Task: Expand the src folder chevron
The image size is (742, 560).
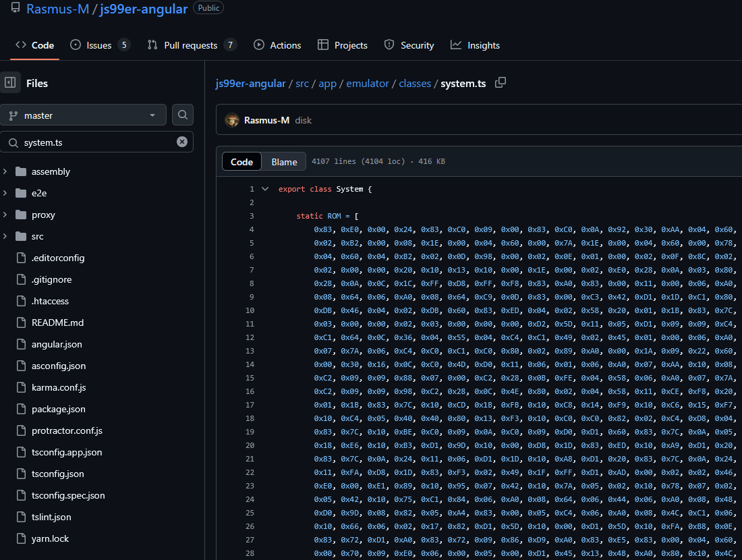Action: (x=5, y=236)
